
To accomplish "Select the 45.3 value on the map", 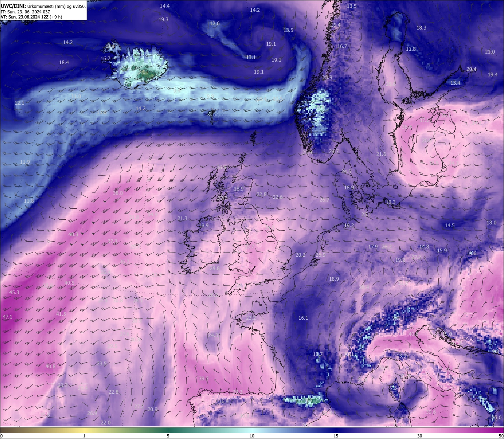I will [14, 292].
